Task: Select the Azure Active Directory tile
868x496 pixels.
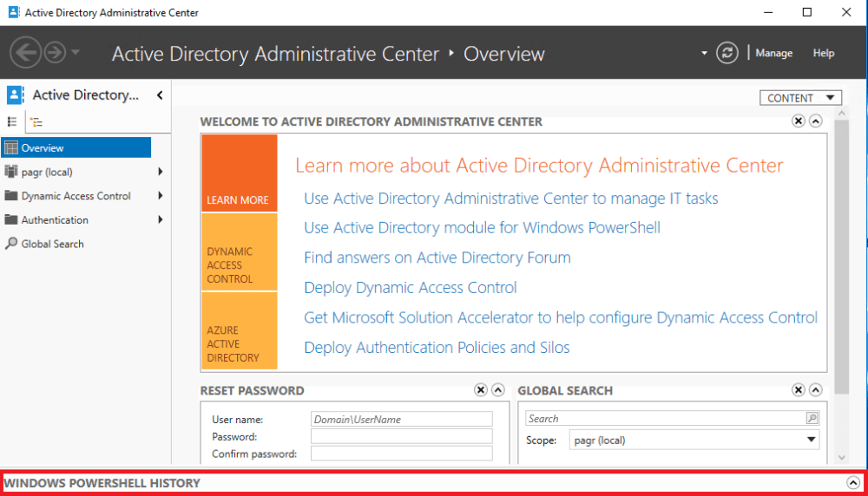Action: [x=239, y=330]
